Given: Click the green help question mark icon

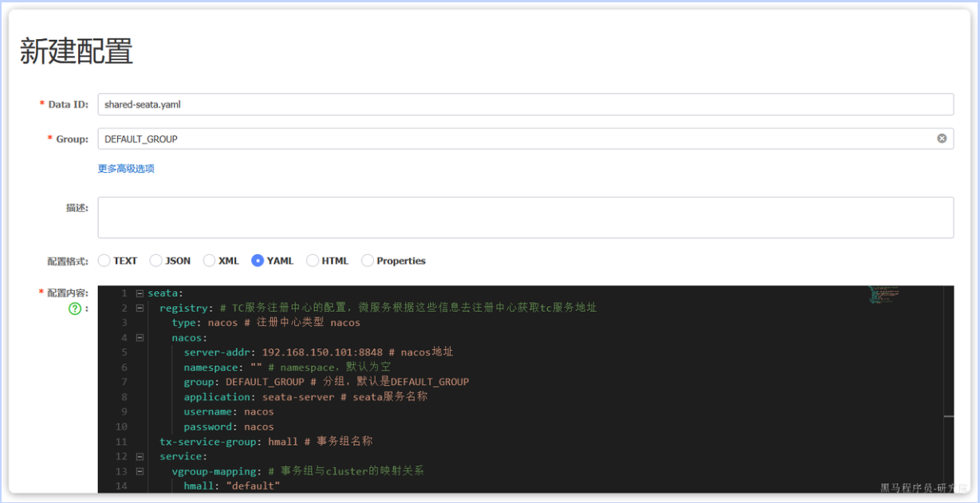Looking at the screenshot, I should tap(75, 309).
